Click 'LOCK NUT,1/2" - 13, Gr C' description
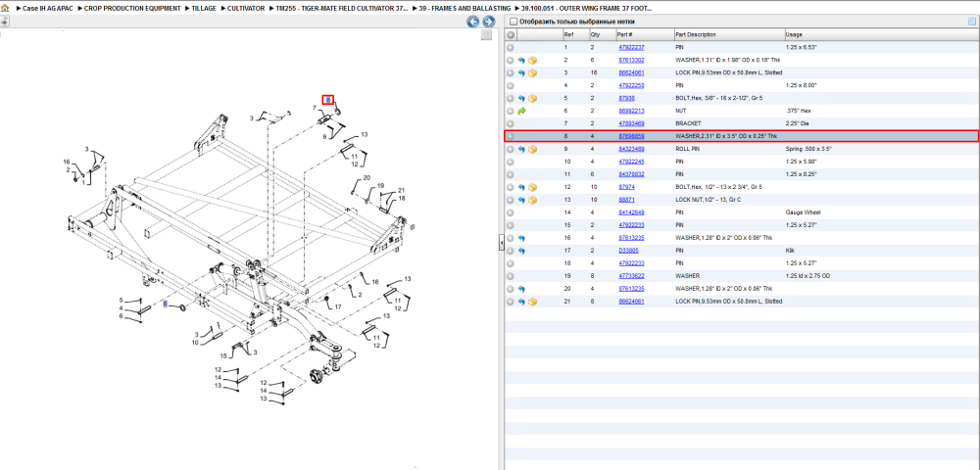Screen dimensions: 980x470 coord(709,200)
